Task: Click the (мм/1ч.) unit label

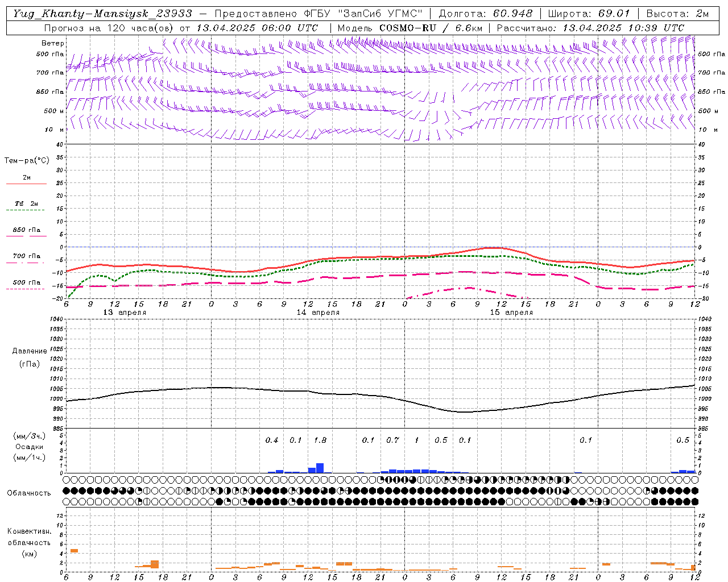Action: (29, 458)
